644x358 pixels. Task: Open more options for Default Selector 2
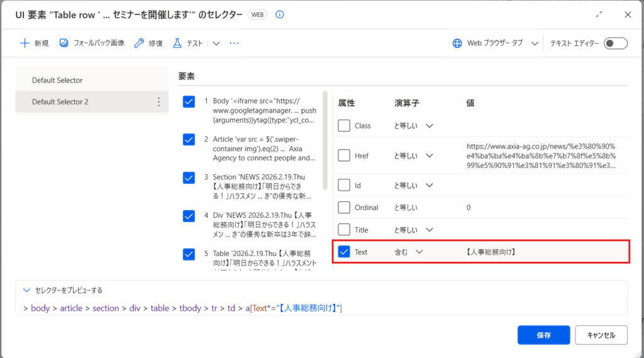tap(158, 102)
